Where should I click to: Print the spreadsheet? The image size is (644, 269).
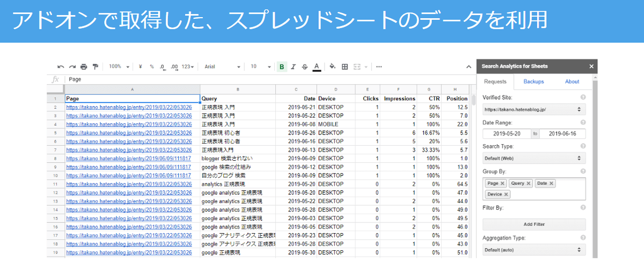[84, 67]
